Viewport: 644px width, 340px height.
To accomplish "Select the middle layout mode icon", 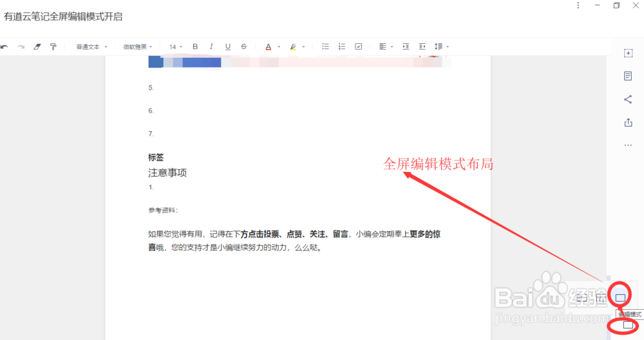I will click(x=601, y=298).
